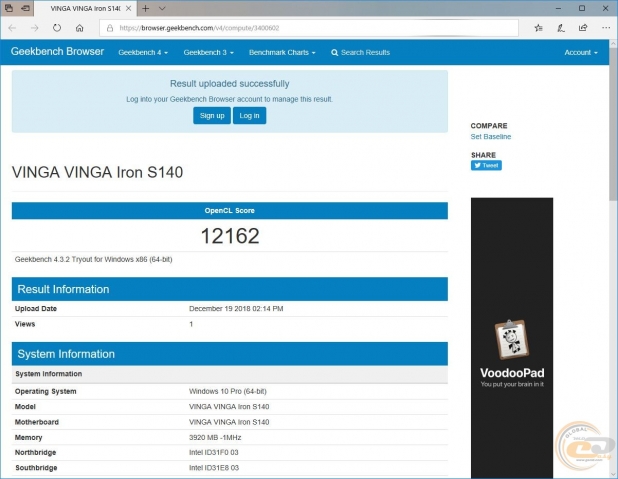Open the VoodooPad advertisement
The height and width of the screenshot is (479, 618).
(x=512, y=338)
